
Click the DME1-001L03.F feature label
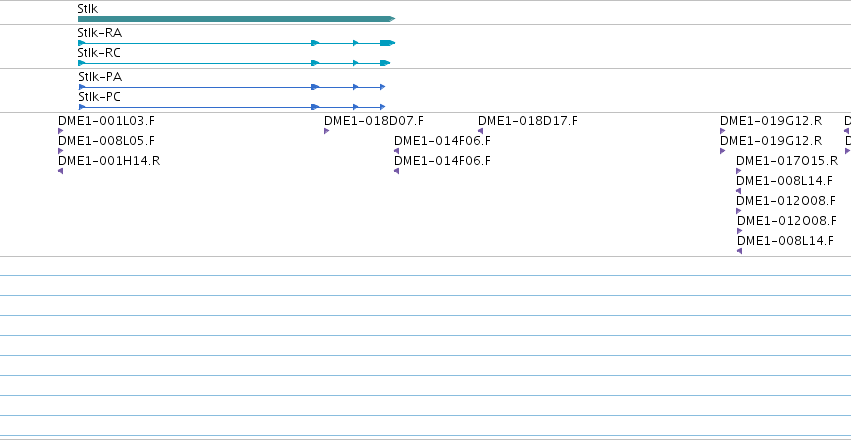[106, 120]
